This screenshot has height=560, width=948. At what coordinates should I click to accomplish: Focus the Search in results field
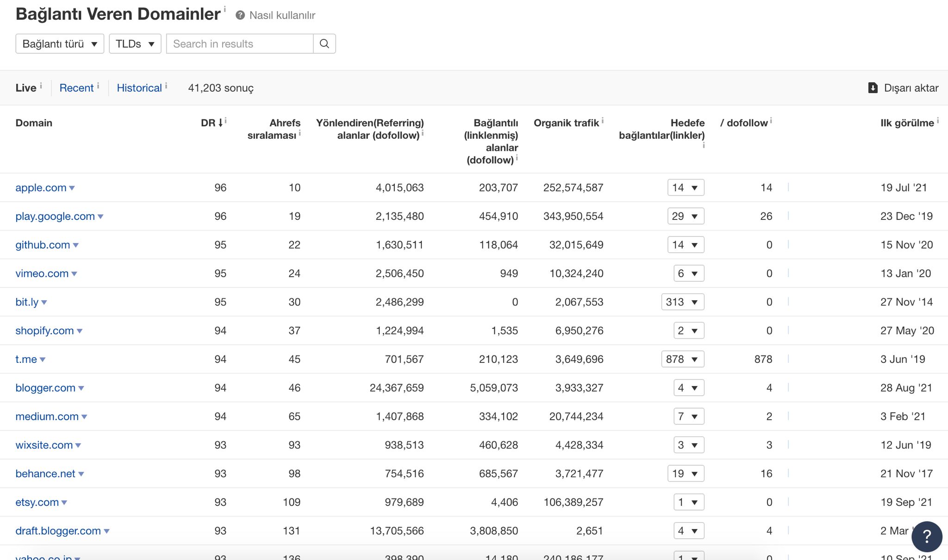click(x=240, y=44)
